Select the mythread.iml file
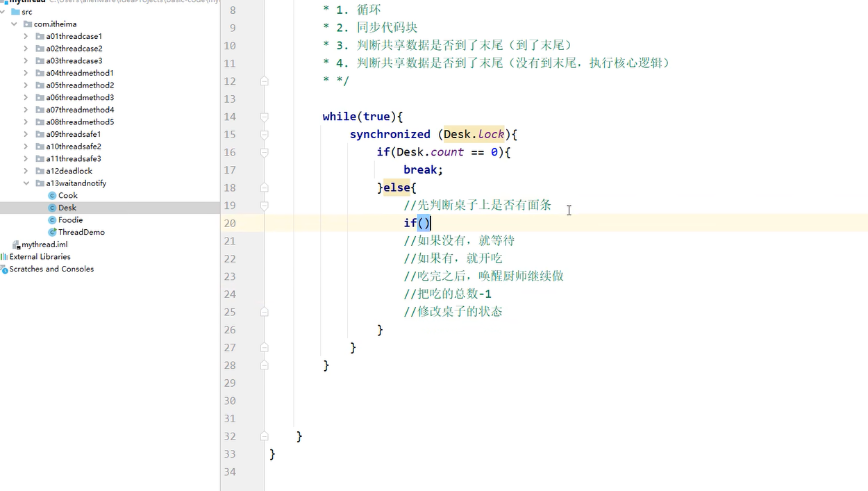868x491 pixels. pyautogui.click(x=44, y=244)
